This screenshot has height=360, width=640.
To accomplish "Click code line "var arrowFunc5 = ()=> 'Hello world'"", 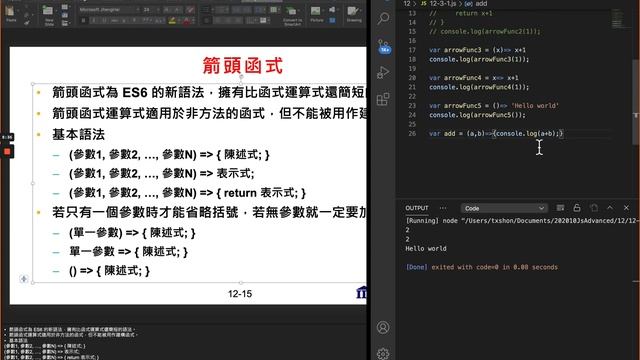I will pyautogui.click(x=494, y=105).
